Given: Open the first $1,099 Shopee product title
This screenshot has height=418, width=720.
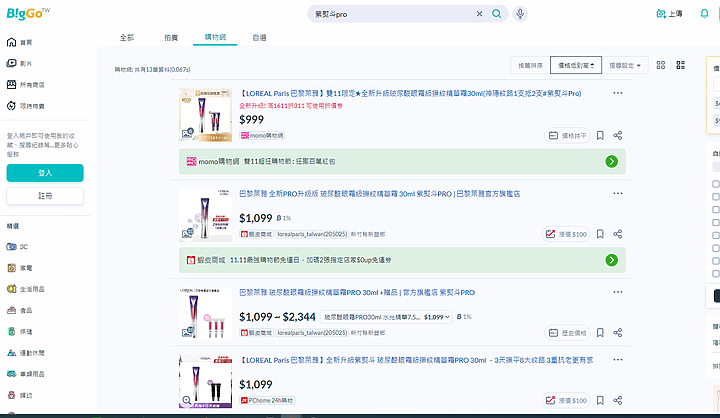Looking at the screenshot, I should [x=380, y=194].
